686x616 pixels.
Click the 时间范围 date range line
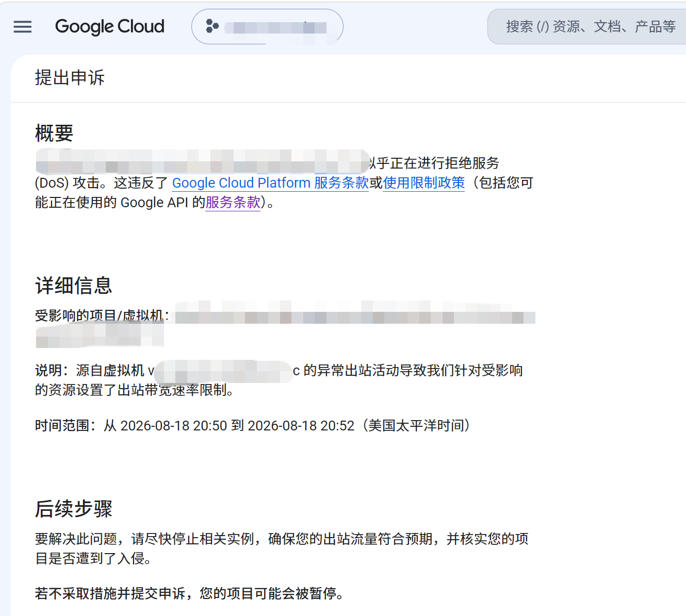point(253,425)
